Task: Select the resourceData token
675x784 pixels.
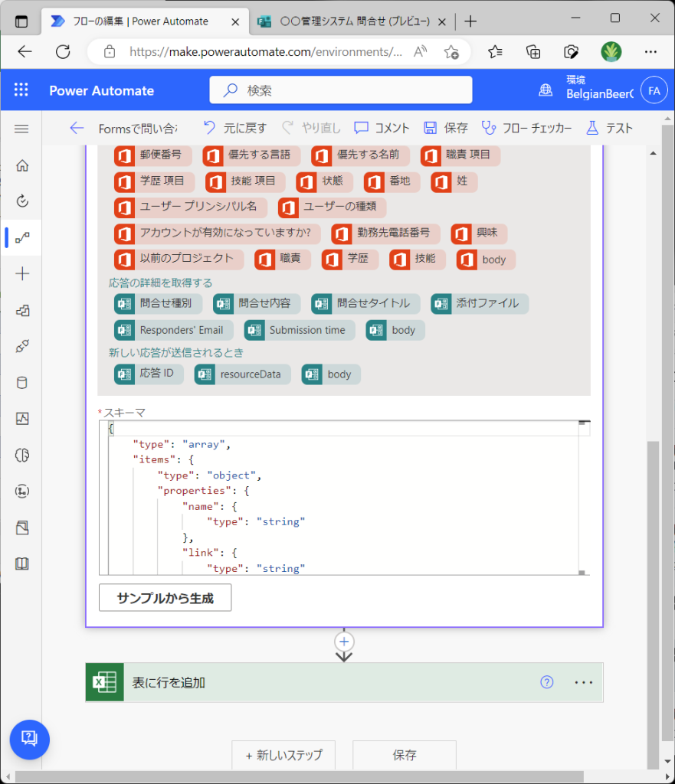Action: [x=243, y=374]
